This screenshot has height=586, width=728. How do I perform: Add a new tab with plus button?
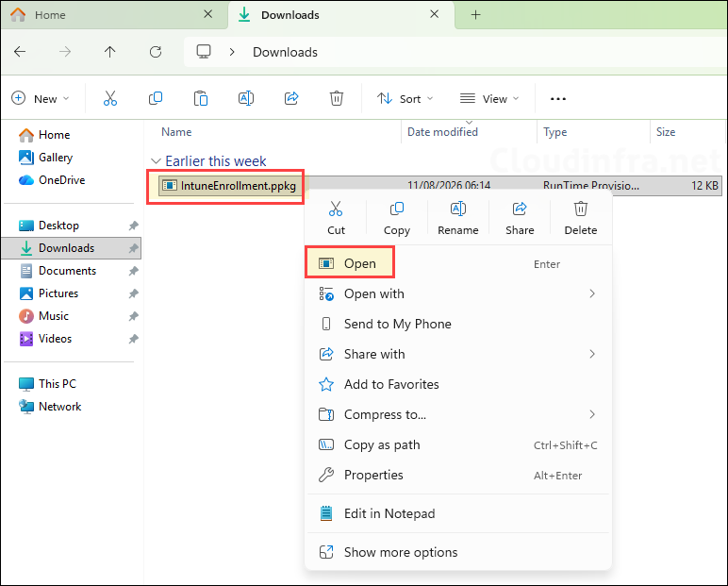click(x=475, y=15)
